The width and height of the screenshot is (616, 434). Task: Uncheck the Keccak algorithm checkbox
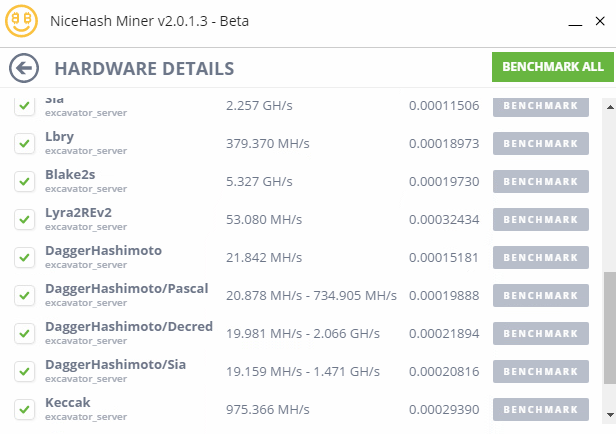25,409
